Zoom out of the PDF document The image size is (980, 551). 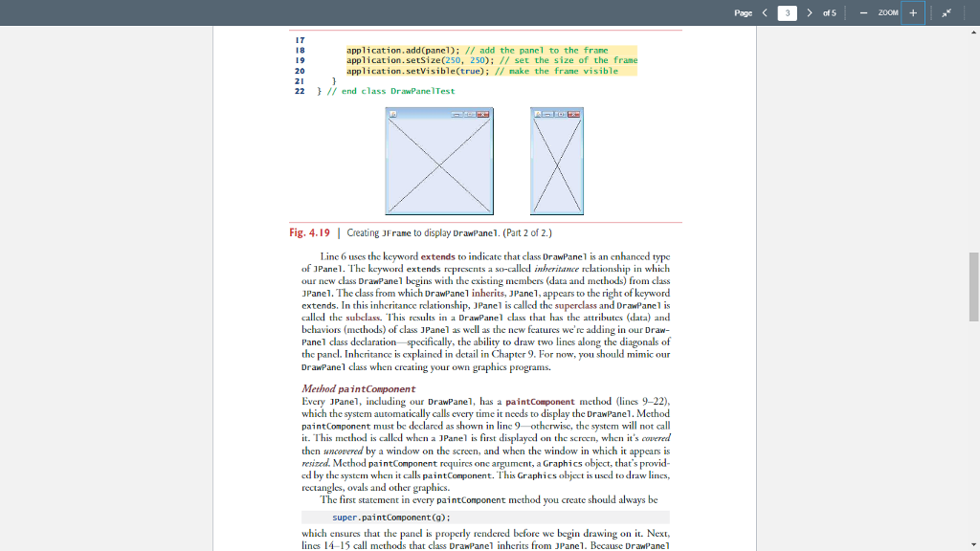(864, 13)
